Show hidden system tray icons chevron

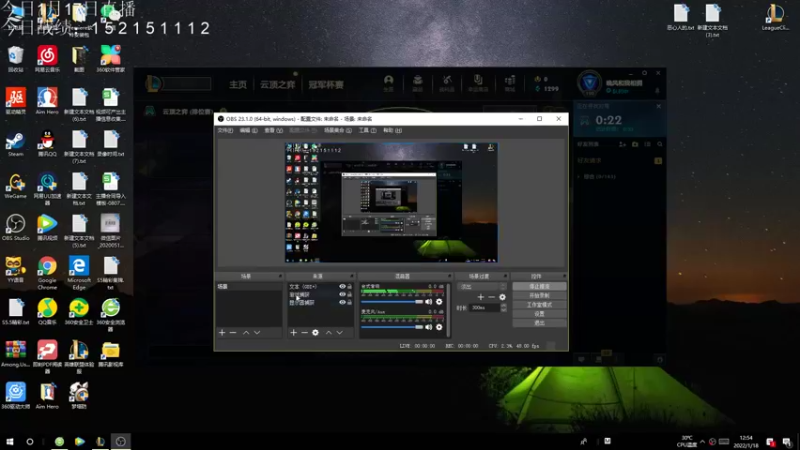[703, 442]
